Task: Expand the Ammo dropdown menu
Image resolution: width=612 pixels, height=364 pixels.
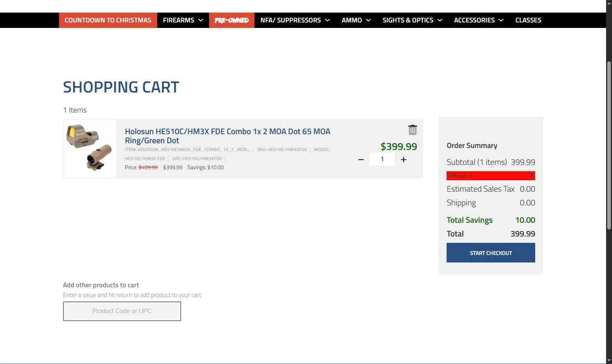Action: [x=356, y=20]
